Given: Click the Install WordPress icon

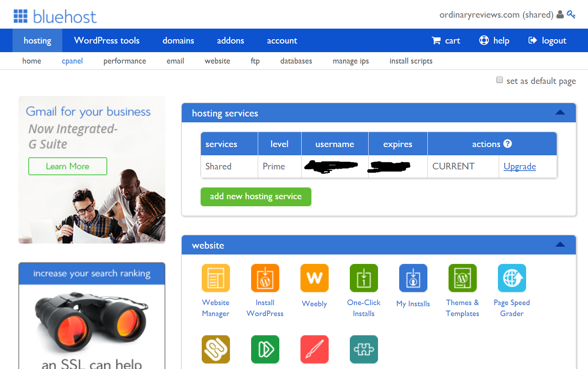Looking at the screenshot, I should (265, 278).
